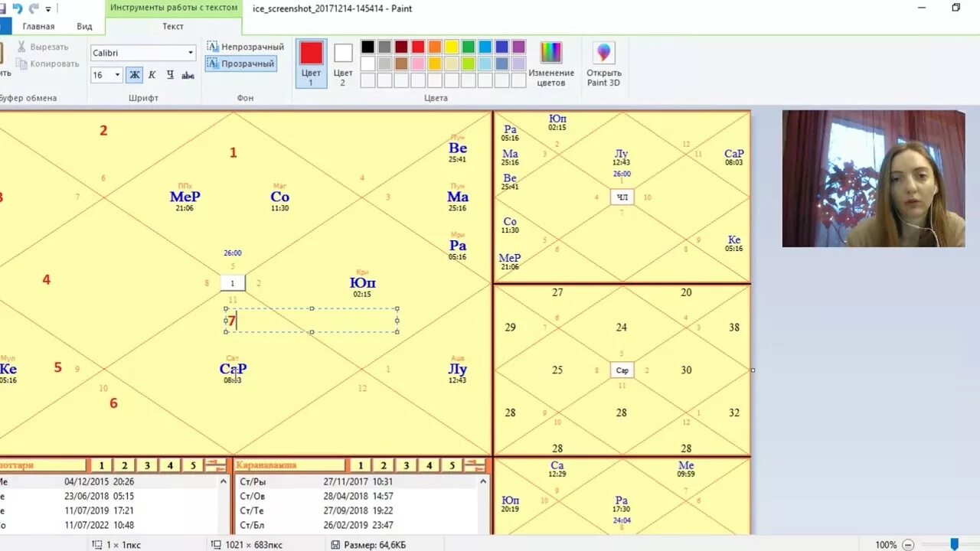Switch to the Вид ribbon tab
The height and width of the screenshot is (551, 980).
pos(84,26)
